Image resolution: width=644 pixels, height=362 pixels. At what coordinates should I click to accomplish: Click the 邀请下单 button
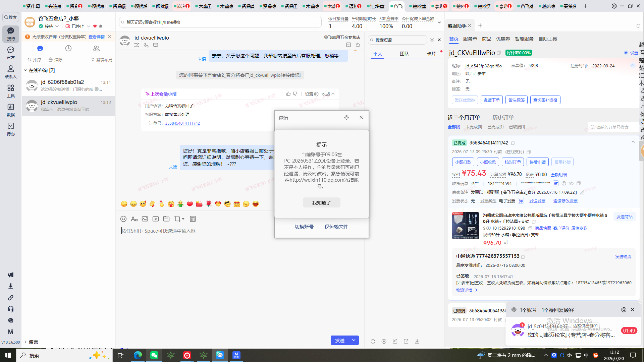pos(492,100)
